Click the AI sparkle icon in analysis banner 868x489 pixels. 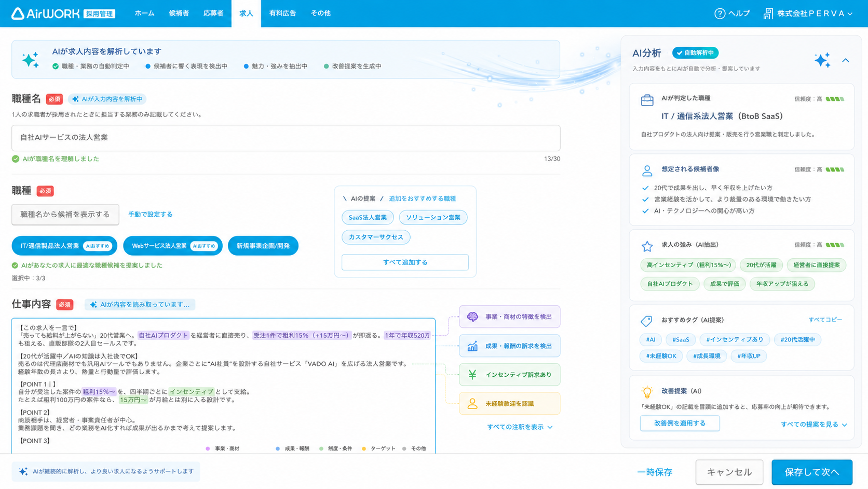click(31, 60)
